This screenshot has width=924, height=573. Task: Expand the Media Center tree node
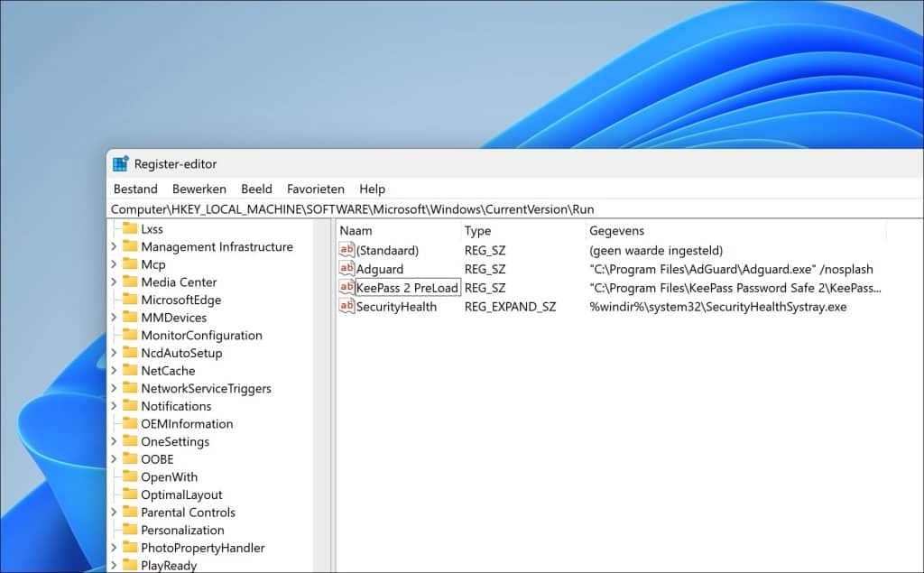coord(112,282)
